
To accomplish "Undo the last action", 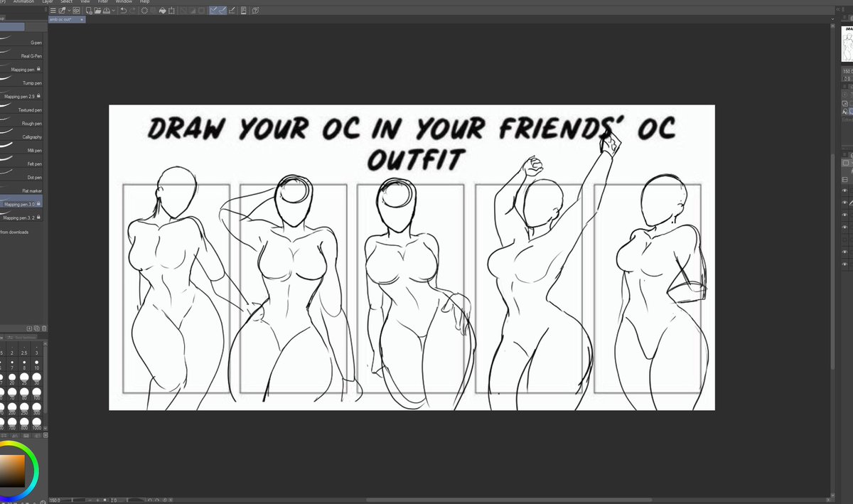I will click(124, 11).
